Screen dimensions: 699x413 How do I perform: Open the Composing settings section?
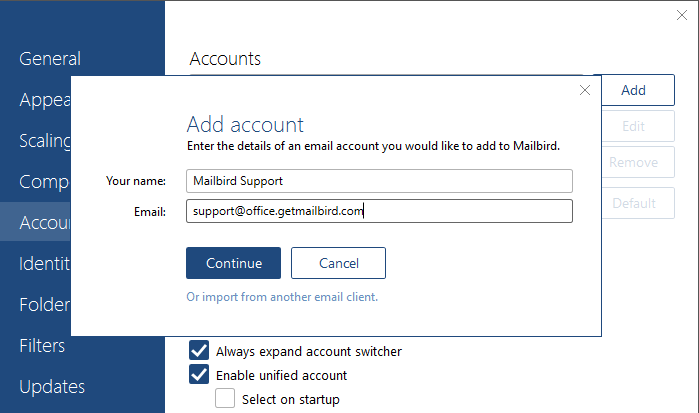tap(44, 182)
